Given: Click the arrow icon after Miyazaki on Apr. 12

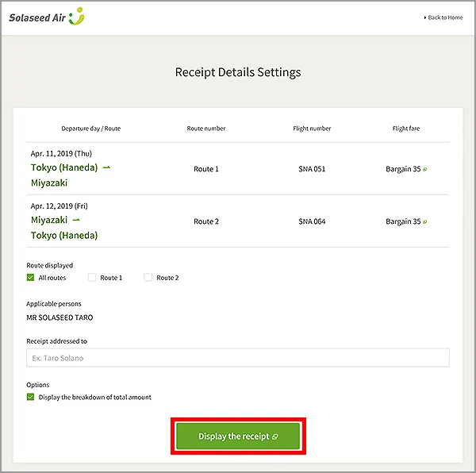Looking at the screenshot, I should [76, 220].
